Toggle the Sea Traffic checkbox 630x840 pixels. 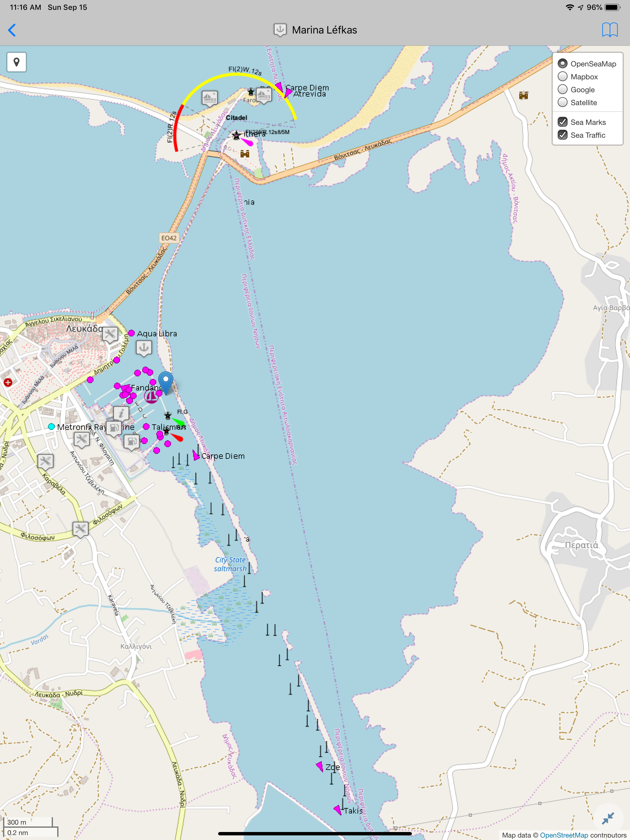pos(562,135)
